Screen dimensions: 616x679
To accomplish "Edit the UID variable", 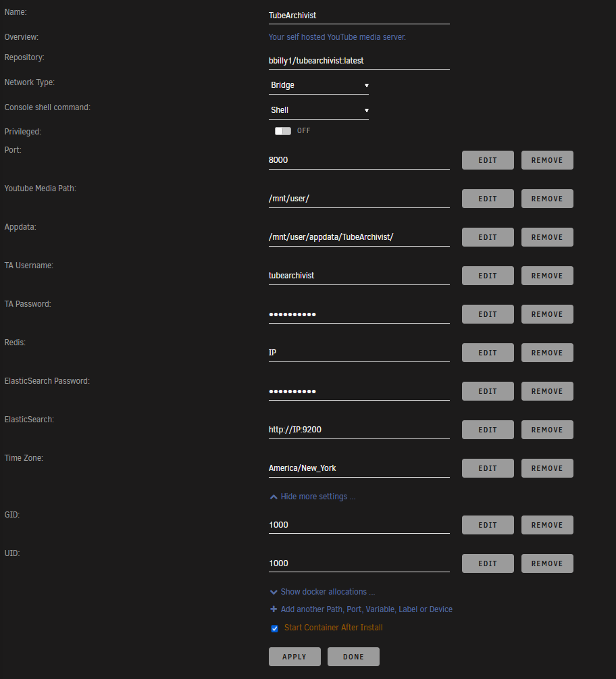I will click(488, 563).
